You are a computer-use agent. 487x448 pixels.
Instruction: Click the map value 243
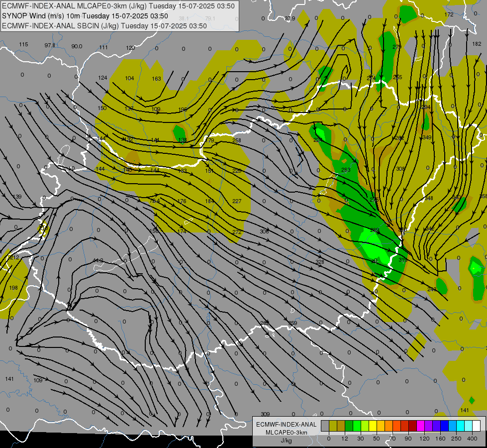(x=432, y=289)
